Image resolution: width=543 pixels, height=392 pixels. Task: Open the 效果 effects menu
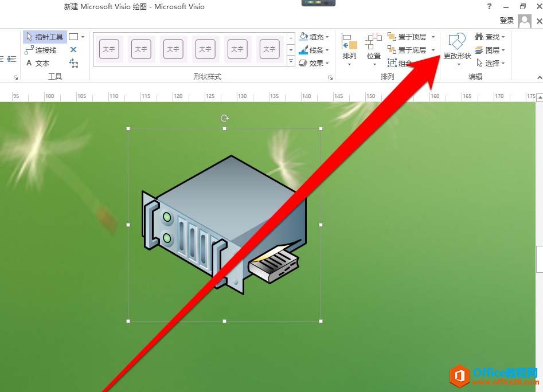[x=314, y=63]
